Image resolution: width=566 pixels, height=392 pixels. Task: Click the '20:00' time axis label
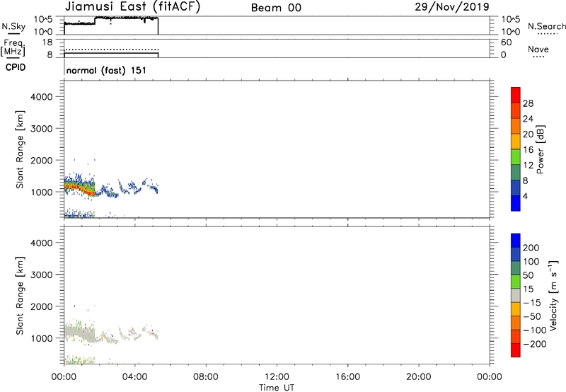tap(419, 377)
